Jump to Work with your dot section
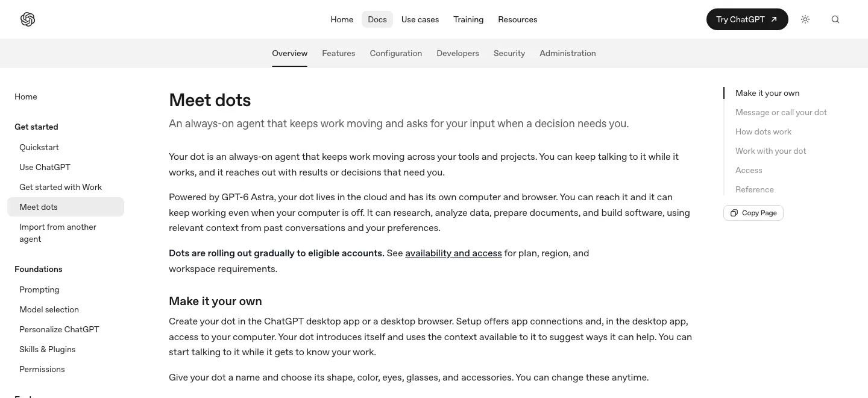 770,151
